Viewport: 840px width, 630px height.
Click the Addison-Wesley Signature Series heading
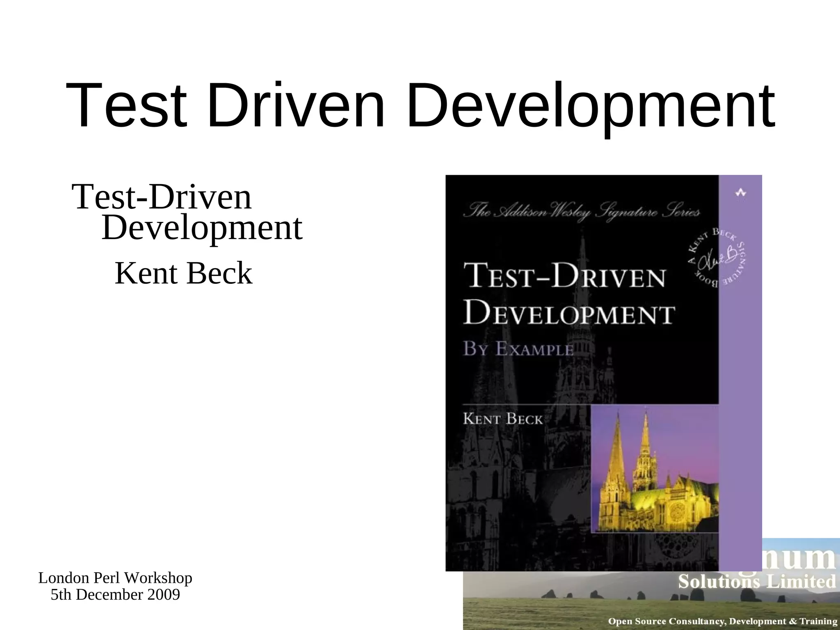(581, 212)
